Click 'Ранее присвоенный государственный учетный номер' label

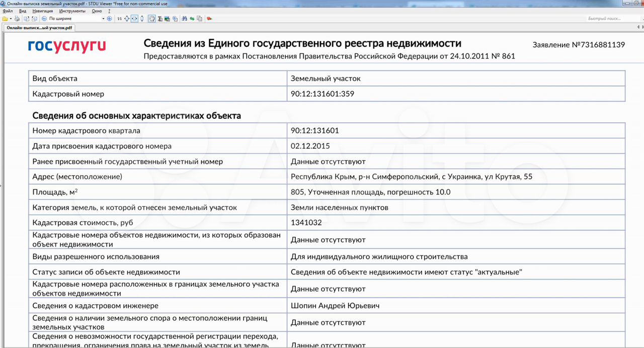(x=127, y=162)
